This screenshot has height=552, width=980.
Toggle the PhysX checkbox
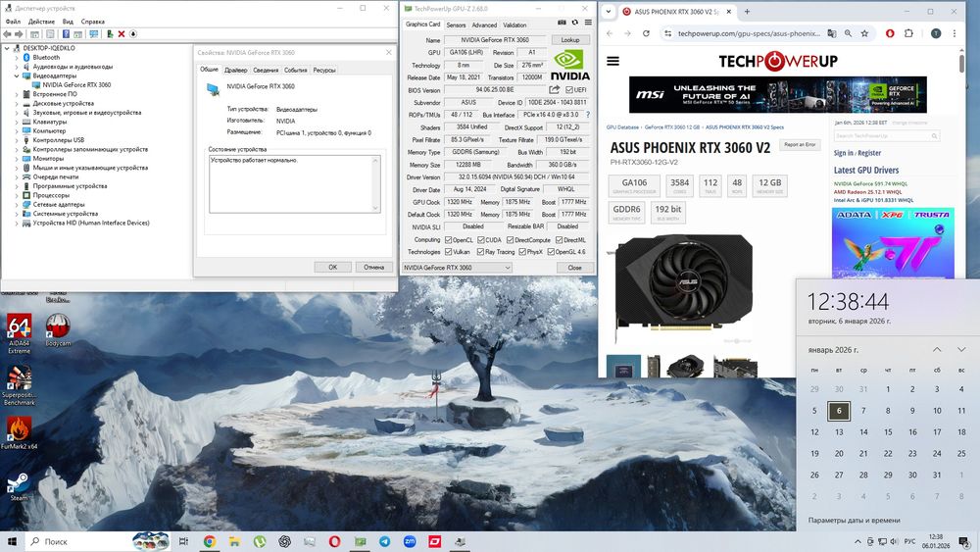tap(522, 252)
